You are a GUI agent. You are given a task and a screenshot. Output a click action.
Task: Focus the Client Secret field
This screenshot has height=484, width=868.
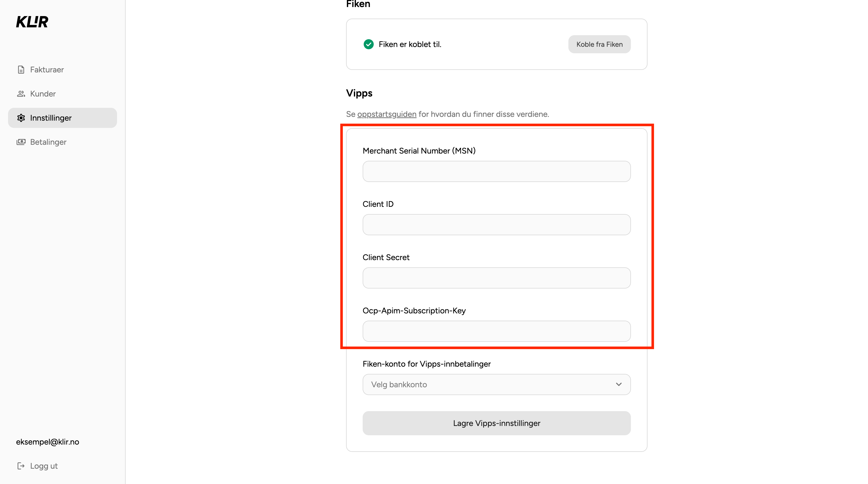497,278
